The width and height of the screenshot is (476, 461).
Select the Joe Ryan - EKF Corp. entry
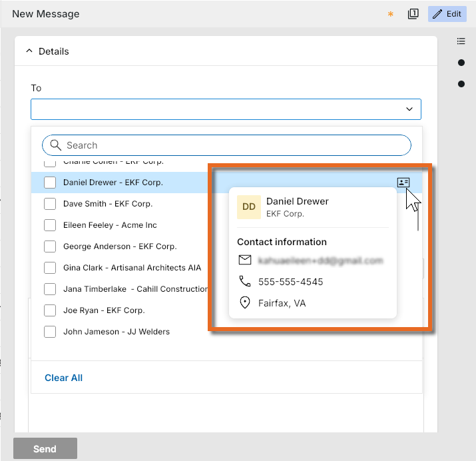coord(104,310)
